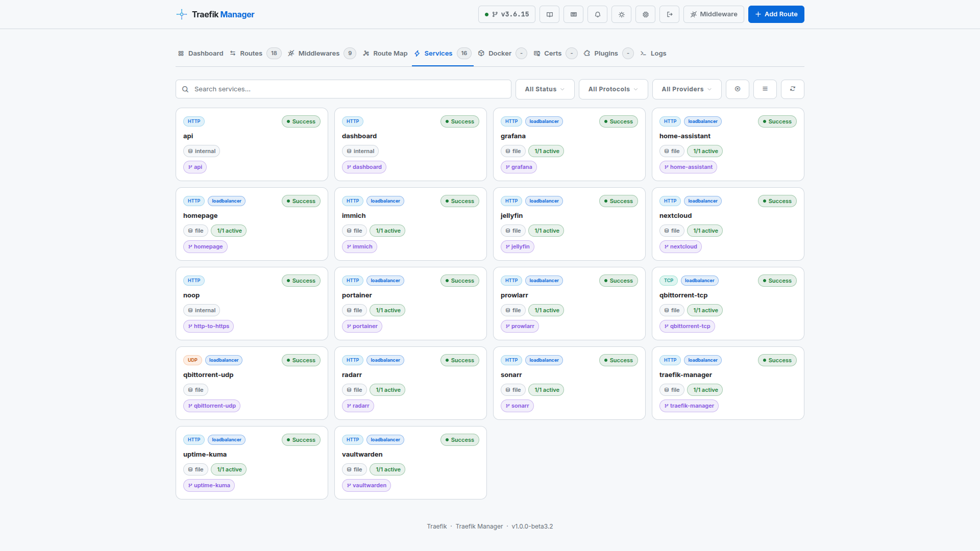Image resolution: width=980 pixels, height=551 pixels.
Task: Click the TCP protocol badge on qbittorrent-tcp
Action: tap(669, 281)
